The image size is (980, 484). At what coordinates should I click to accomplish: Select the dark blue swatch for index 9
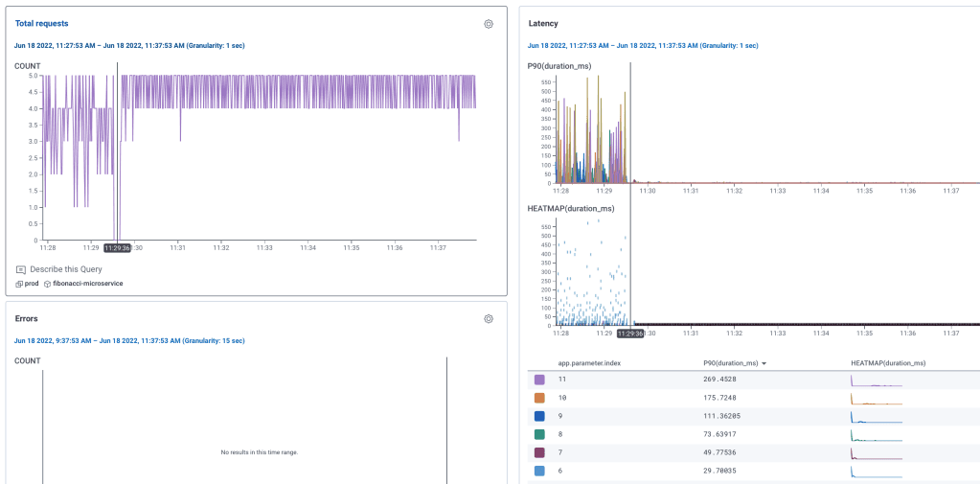(539, 415)
